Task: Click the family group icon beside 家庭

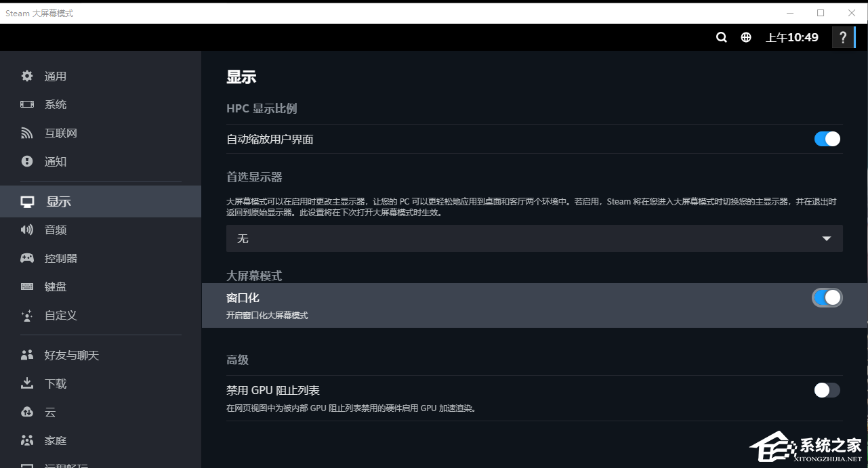Action: (27, 440)
